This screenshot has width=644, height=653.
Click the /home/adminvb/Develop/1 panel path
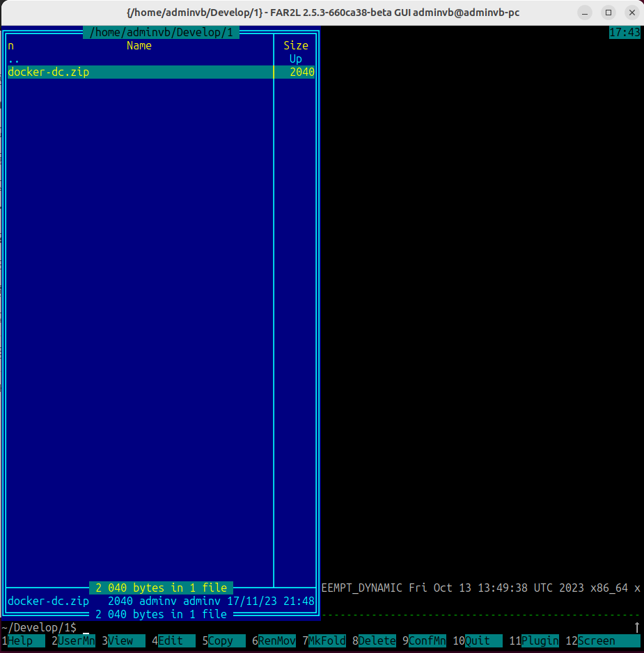coord(162,32)
